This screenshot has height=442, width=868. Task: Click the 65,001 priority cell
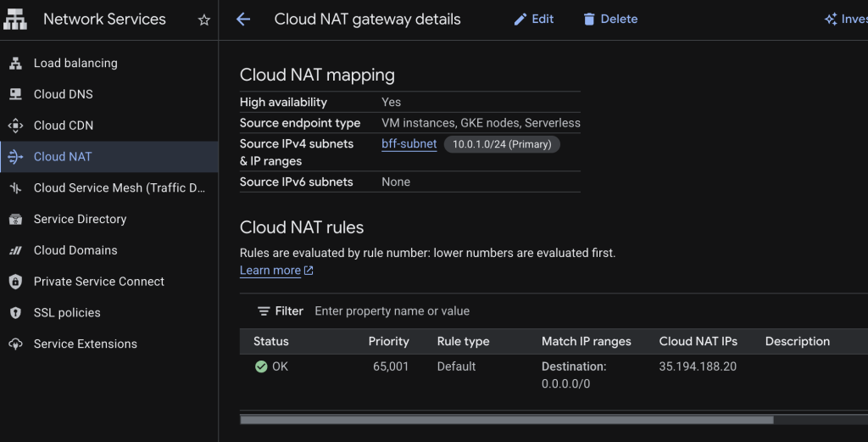point(391,366)
